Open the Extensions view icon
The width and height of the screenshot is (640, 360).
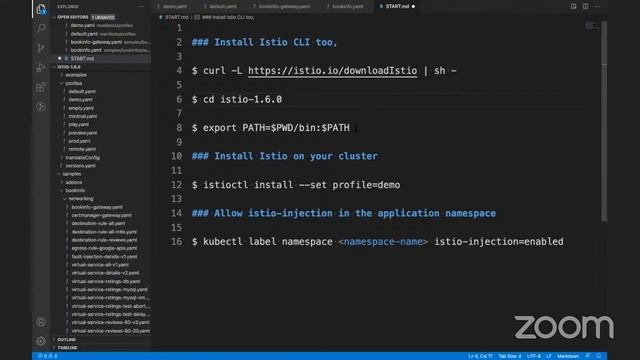(x=41, y=87)
